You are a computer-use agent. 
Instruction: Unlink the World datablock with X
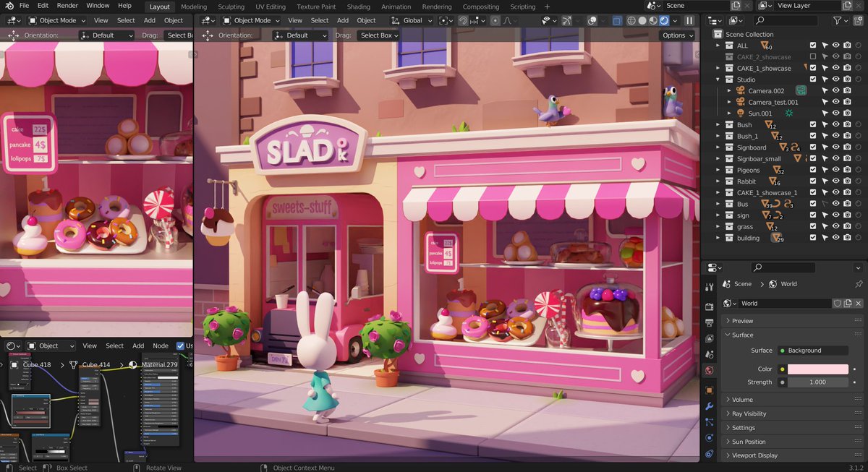859,304
